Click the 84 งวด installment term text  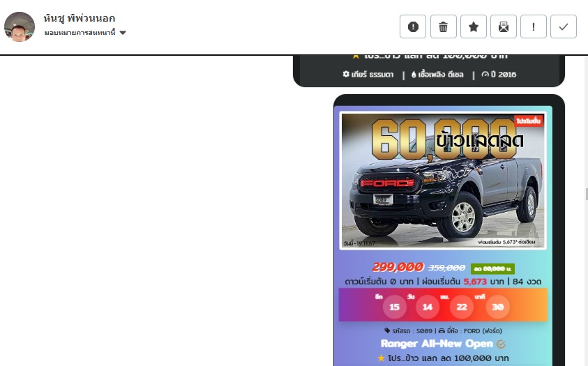(527, 282)
